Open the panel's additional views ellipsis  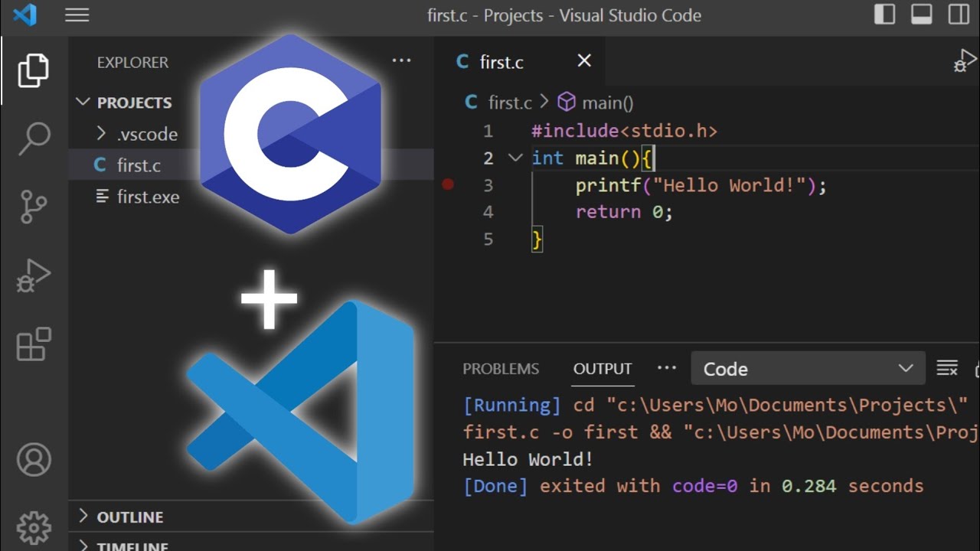pyautogui.click(x=667, y=368)
